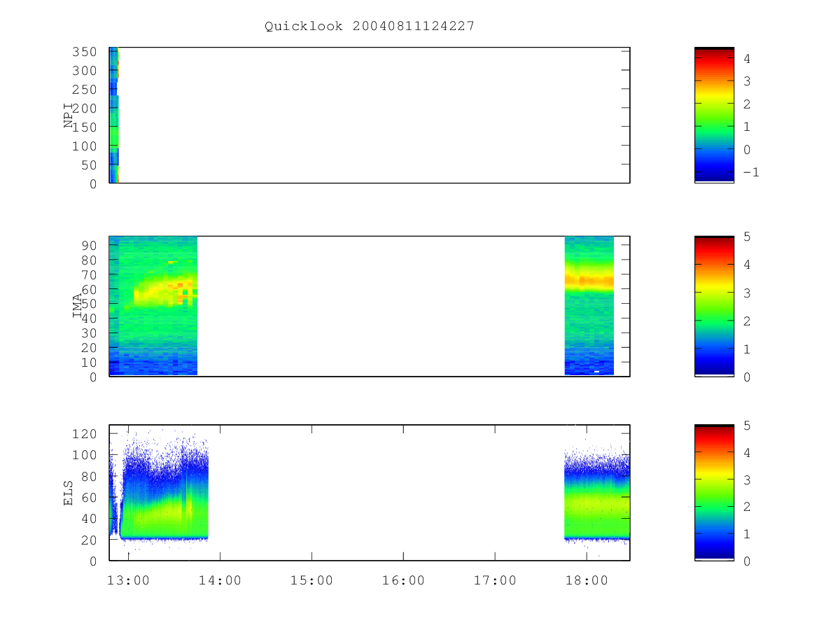Click the 14:00 time tick label
The height and width of the screenshot is (630, 840).
click(220, 580)
